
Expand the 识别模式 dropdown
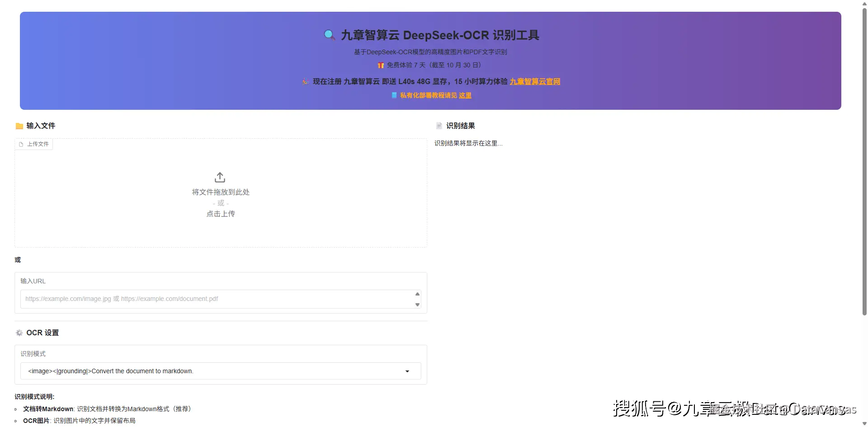pos(221,371)
